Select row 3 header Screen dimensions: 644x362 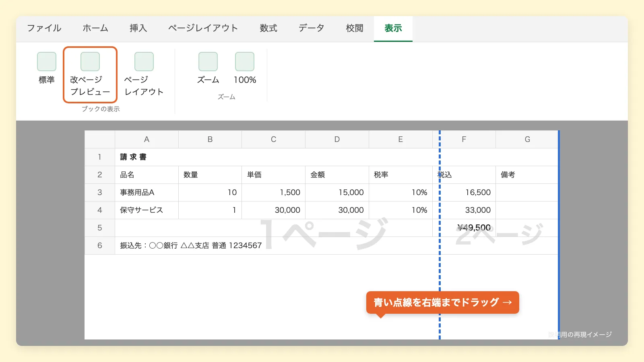pyautogui.click(x=100, y=192)
